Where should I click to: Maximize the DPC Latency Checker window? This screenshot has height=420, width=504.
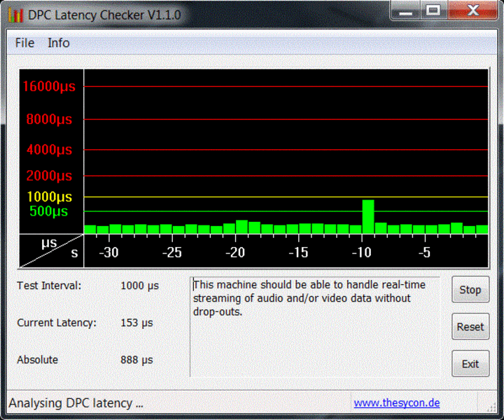[433, 11]
